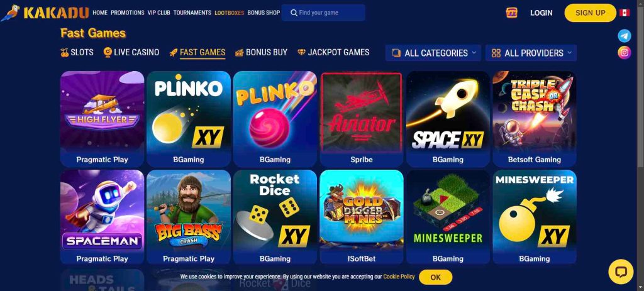This screenshot has height=291, width=644.
Task: Expand the All Providers dropdown
Action: pos(531,53)
